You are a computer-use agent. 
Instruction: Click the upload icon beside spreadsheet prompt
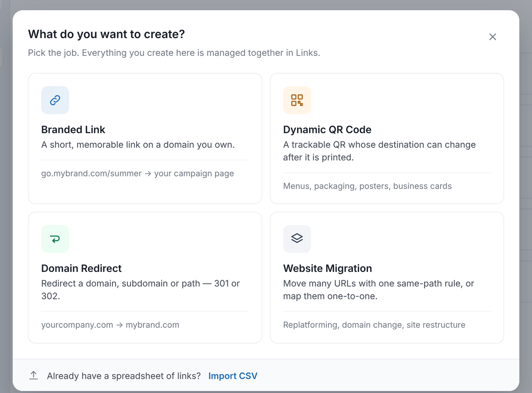click(34, 376)
